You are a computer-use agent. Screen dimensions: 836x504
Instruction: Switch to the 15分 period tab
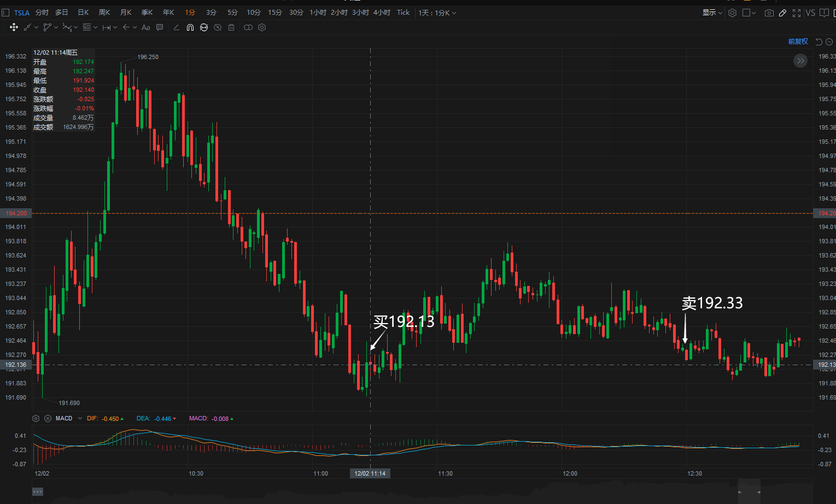275,13
